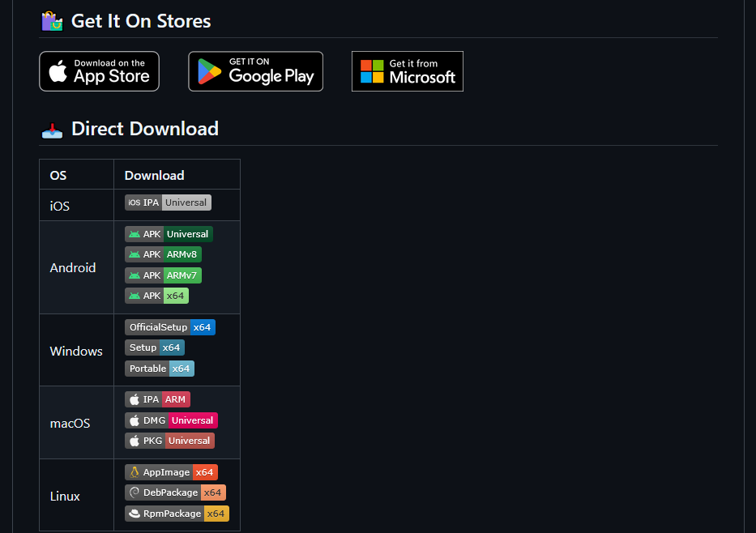Download the Windows OfficialSetup x64 installer

tap(170, 327)
